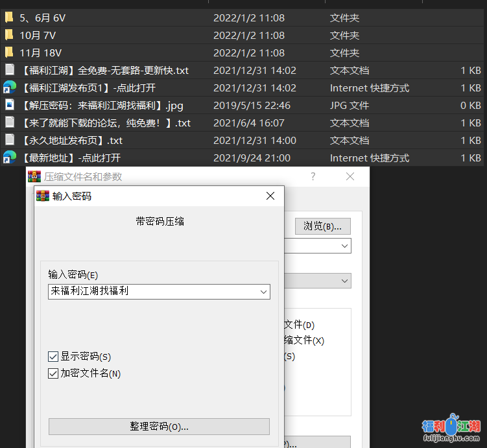This screenshot has width=487, height=448.
Task: Click the JPG file icon of 解压密码 image
Action: tap(9, 105)
